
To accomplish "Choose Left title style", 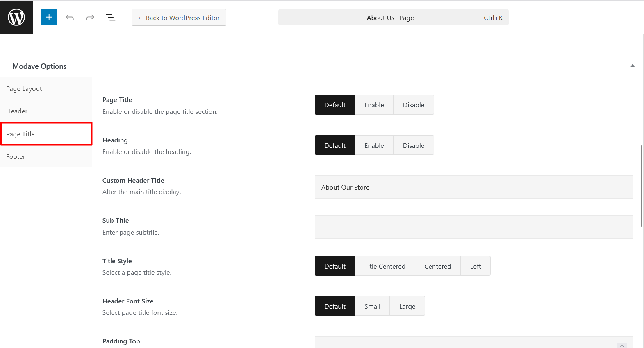I will pyautogui.click(x=475, y=266).
